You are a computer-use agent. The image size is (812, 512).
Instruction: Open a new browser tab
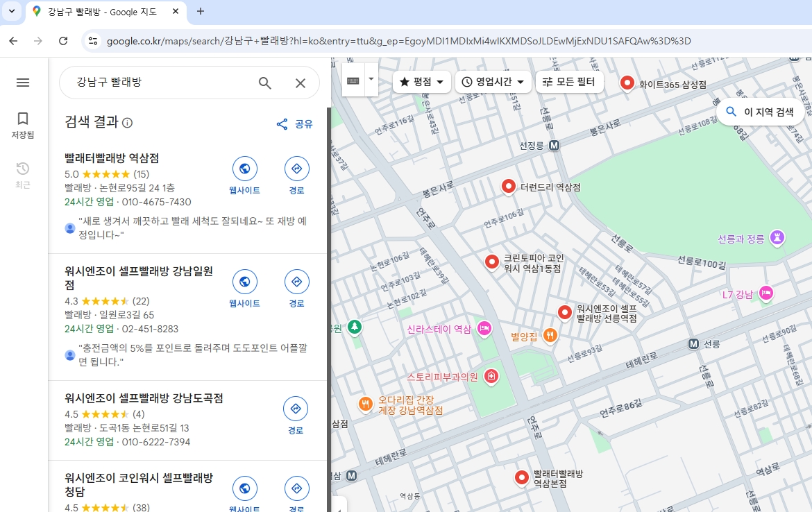pyautogui.click(x=201, y=11)
